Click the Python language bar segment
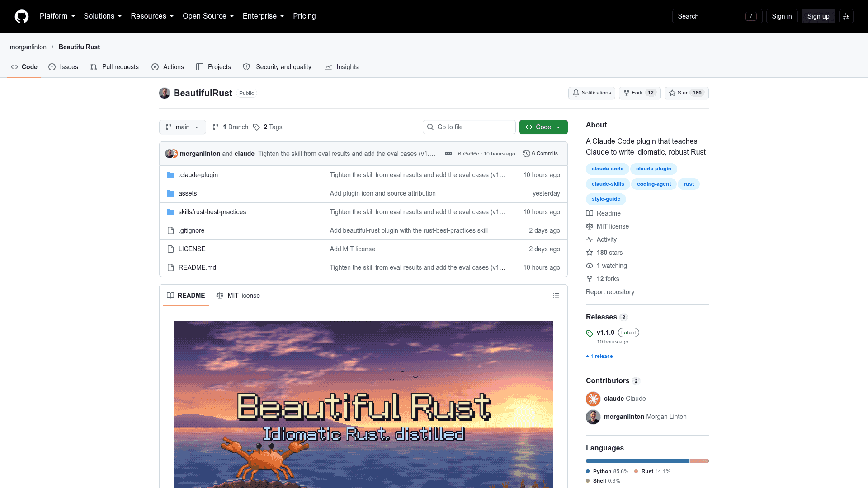The height and width of the screenshot is (488, 868). [637, 461]
